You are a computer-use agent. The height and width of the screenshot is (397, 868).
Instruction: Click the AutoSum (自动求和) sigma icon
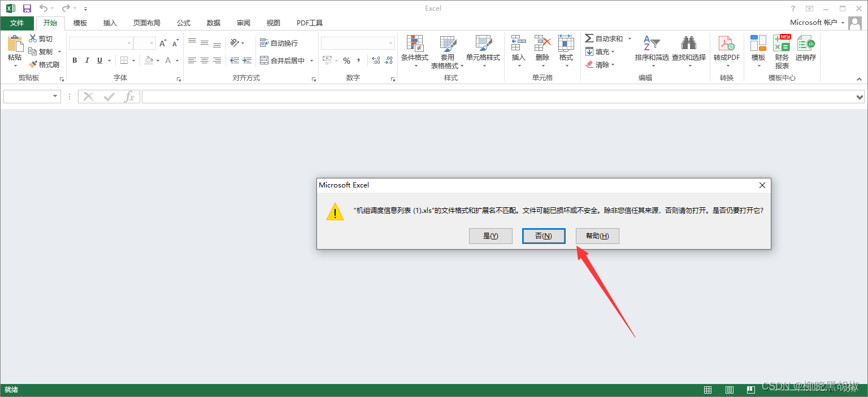coord(589,38)
